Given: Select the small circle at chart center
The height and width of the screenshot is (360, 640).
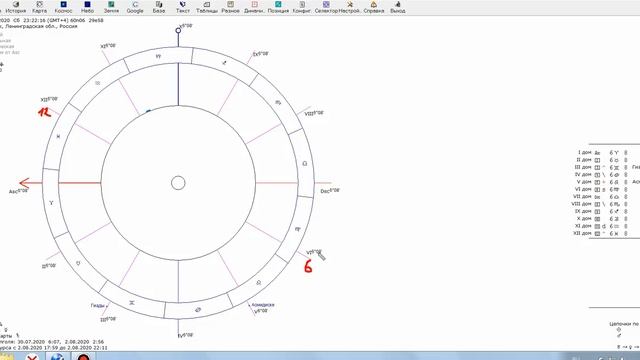Looking at the screenshot, I should click(x=178, y=183).
